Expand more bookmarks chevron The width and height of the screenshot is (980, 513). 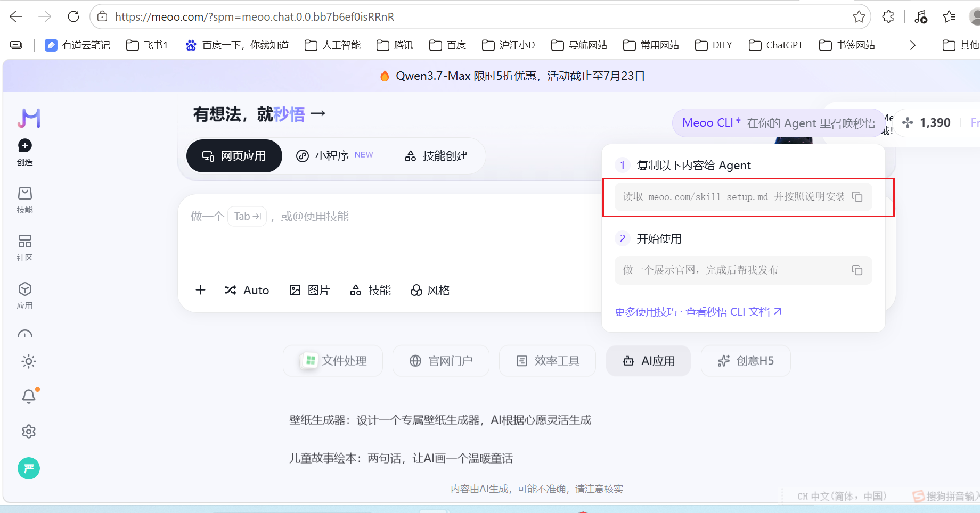pyautogui.click(x=912, y=45)
